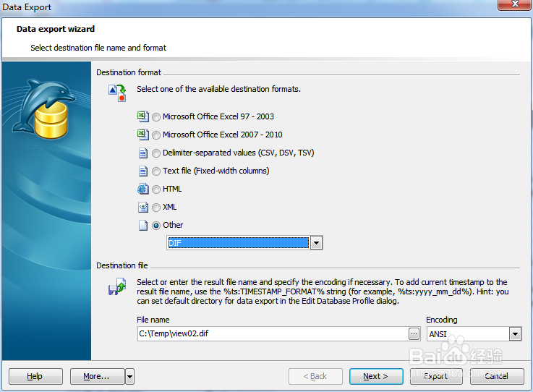
Task: Click the destination format conversion icon
Action: (x=117, y=93)
